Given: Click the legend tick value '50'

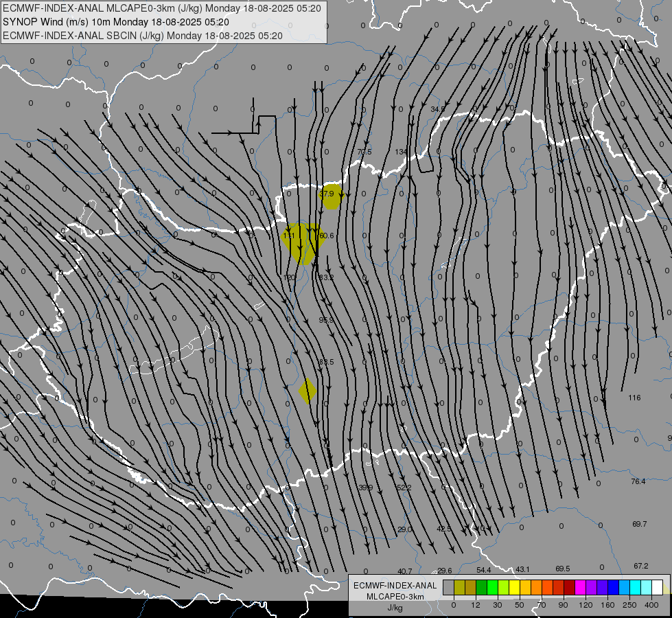Looking at the screenshot, I should tap(520, 605).
